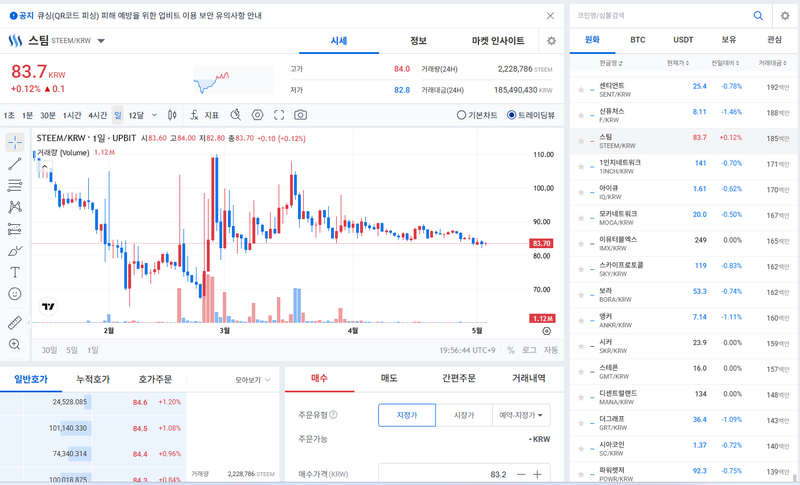This screenshot has width=800, height=485.
Task: Open the emoji icon tool
Action: 15,294
